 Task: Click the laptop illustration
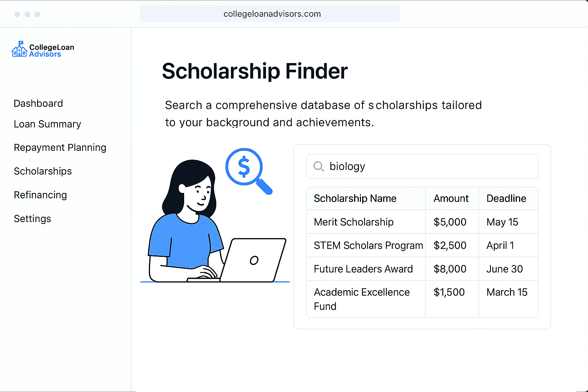[253, 260]
